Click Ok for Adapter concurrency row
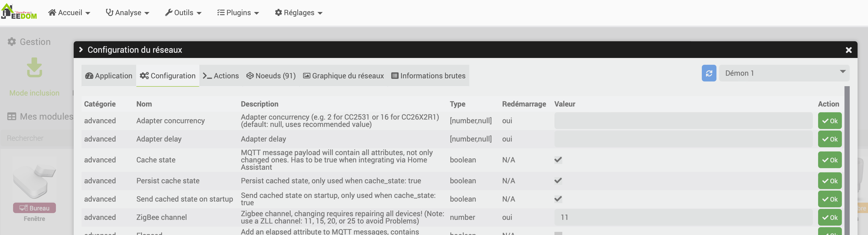868x235 pixels. click(829, 121)
